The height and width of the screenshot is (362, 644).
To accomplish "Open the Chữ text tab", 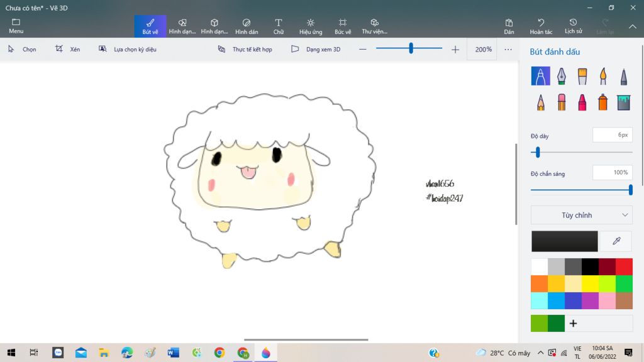I will (279, 26).
